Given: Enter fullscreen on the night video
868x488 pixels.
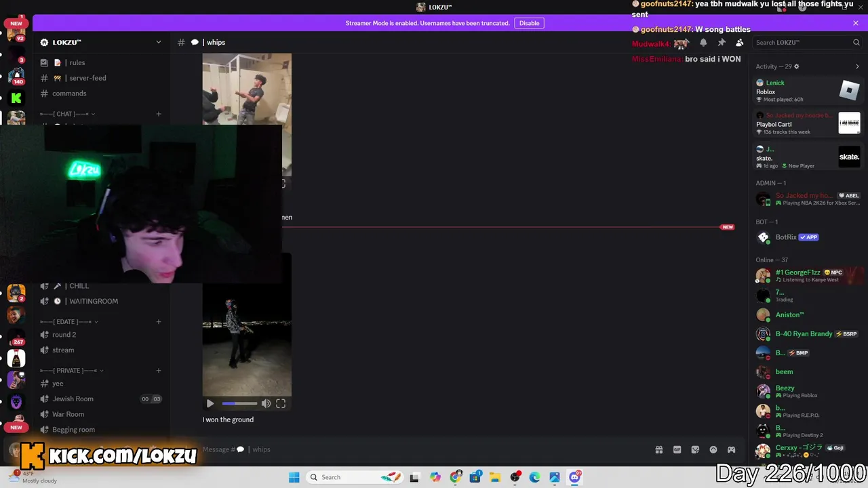Looking at the screenshot, I should 281,404.
